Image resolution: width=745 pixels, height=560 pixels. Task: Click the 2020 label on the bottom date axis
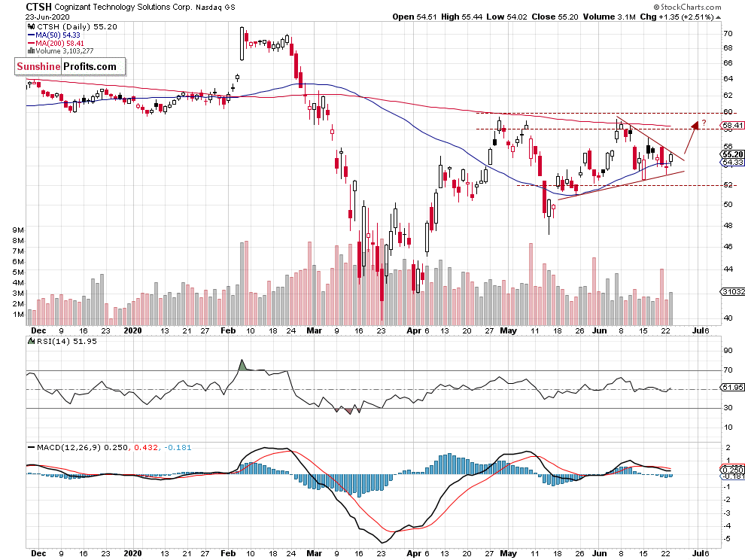[132, 553]
